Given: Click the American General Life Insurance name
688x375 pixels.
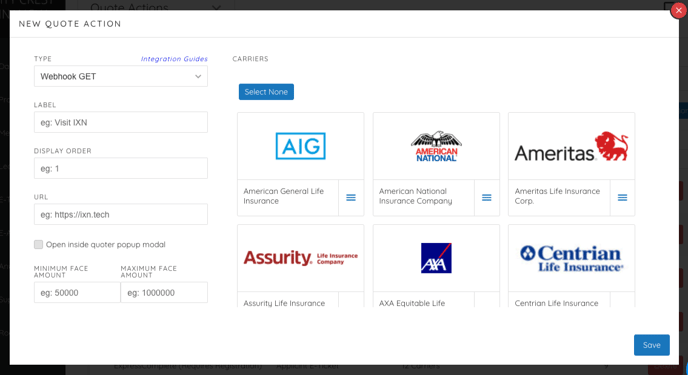Looking at the screenshot, I should click(x=283, y=196).
